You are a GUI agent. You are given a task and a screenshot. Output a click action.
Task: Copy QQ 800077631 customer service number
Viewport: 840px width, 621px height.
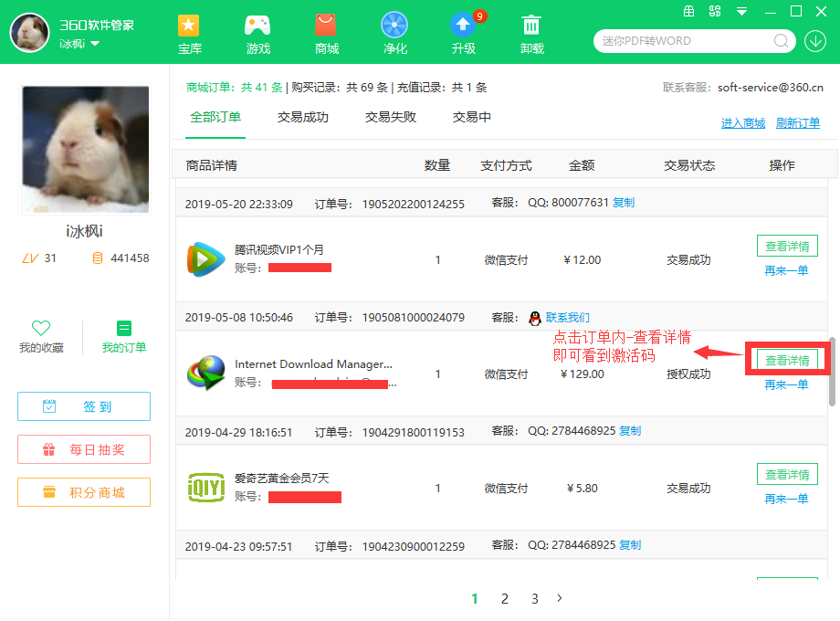coord(624,203)
